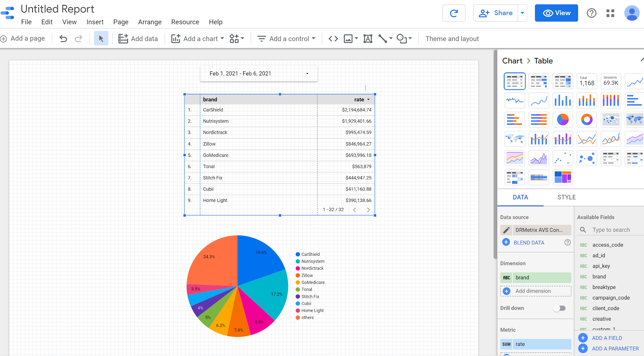This screenshot has width=644, height=356.
Task: Click the edit data source pencil icon
Action: pos(506,230)
